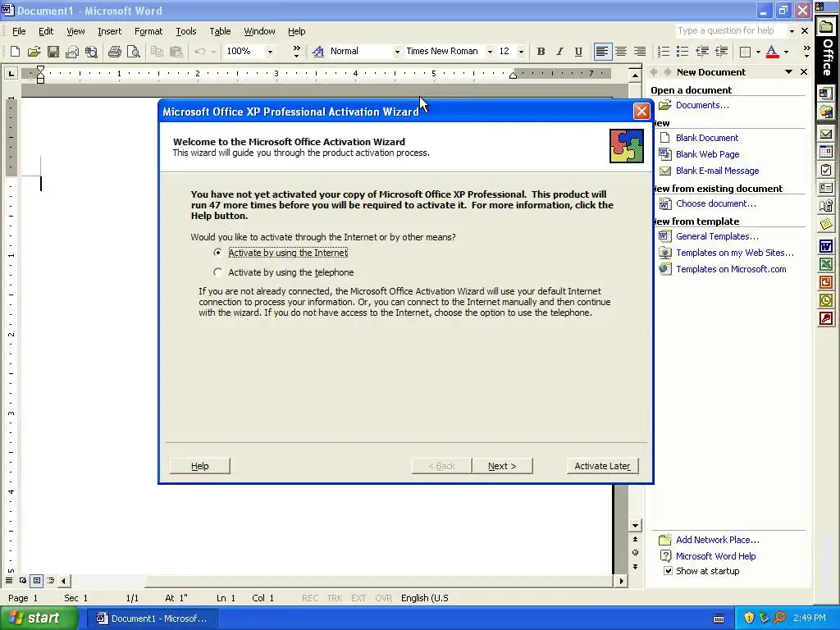Select Center alignment in toolbar
This screenshot has height=630, width=840.
[621, 52]
